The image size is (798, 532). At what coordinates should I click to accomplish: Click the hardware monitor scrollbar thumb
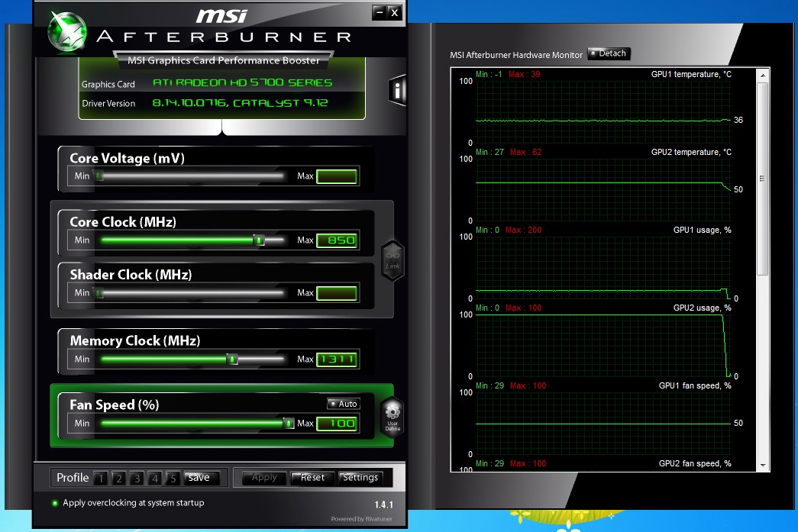coord(762,179)
